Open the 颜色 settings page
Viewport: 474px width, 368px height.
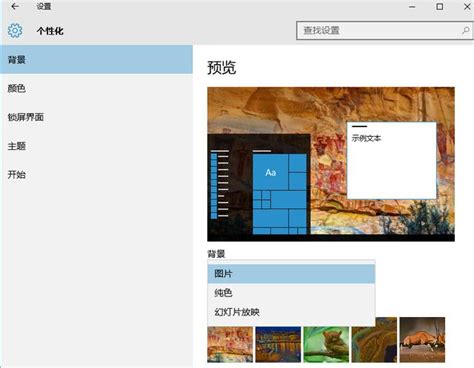coord(96,88)
